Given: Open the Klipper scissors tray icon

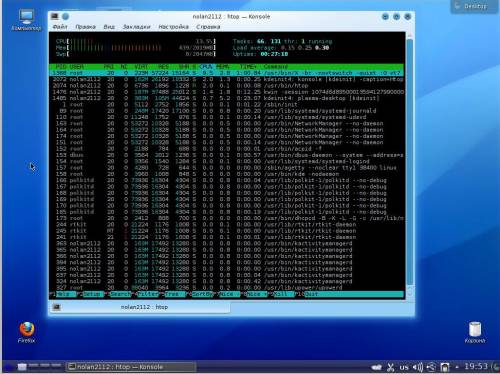Looking at the screenshot, I should 390,367.
